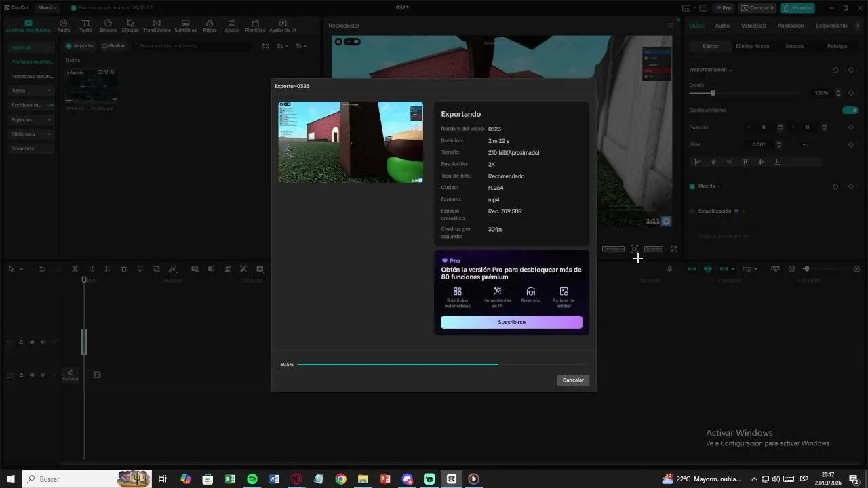Click Aislar voz icon in Pro banner
Viewport: 868px width, 488px height.
(531, 291)
